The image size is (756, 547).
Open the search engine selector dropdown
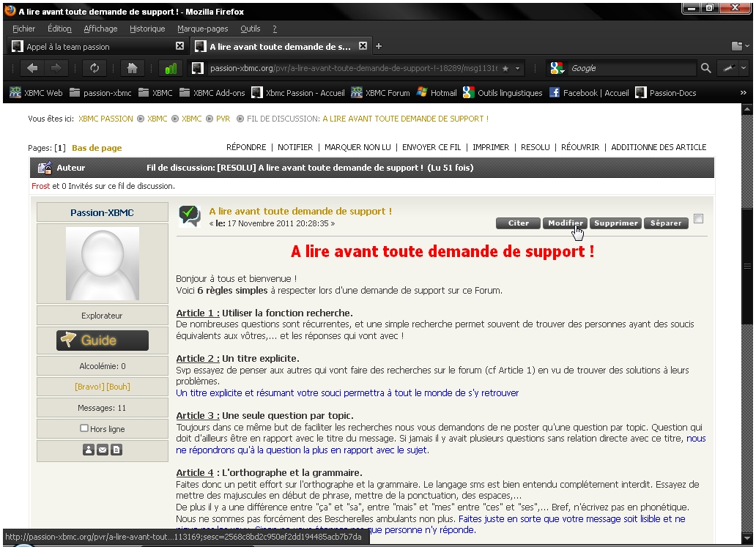(x=558, y=68)
